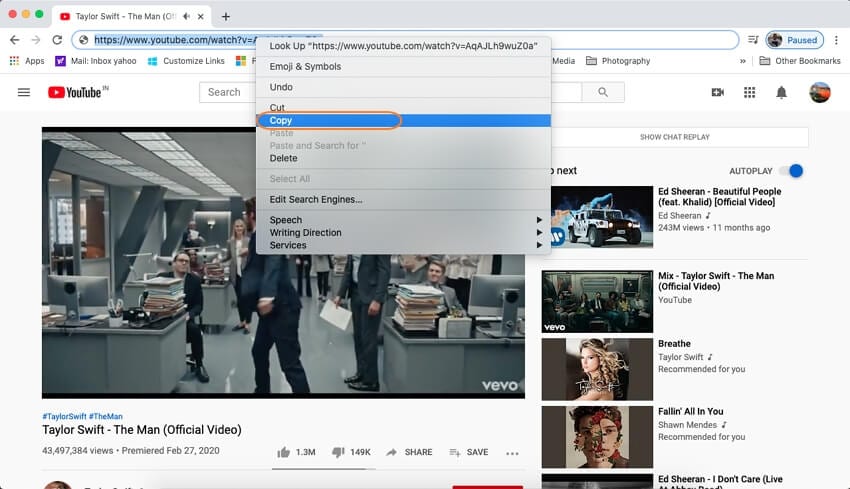Go back with the browser back arrow
Image resolution: width=850 pixels, height=489 pixels.
click(x=15, y=40)
